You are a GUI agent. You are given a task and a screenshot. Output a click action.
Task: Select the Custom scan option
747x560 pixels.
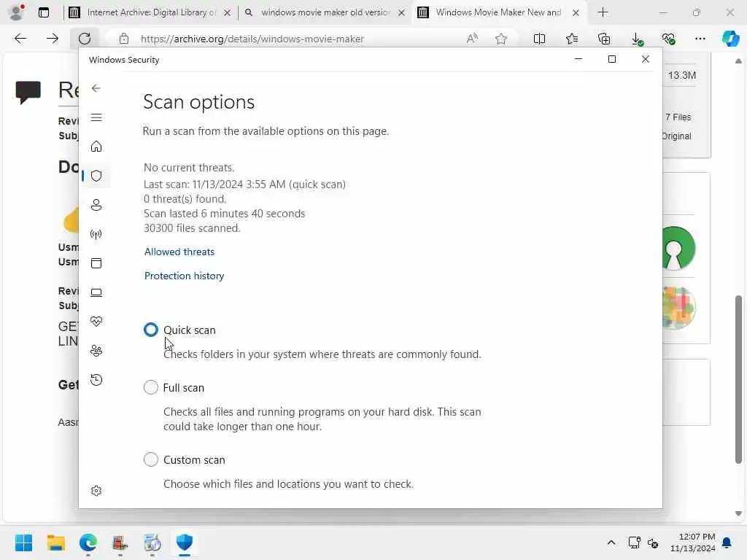pyautogui.click(x=150, y=459)
